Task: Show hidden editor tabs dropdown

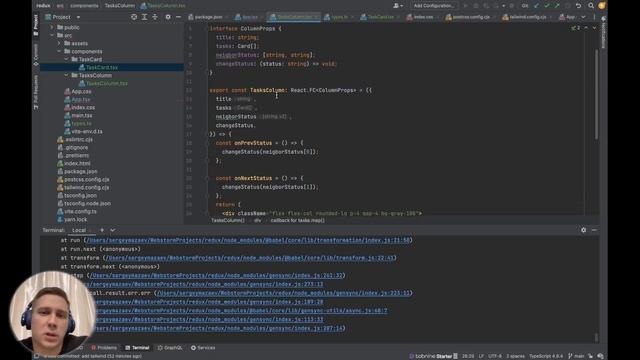Action: pyautogui.click(x=583, y=17)
